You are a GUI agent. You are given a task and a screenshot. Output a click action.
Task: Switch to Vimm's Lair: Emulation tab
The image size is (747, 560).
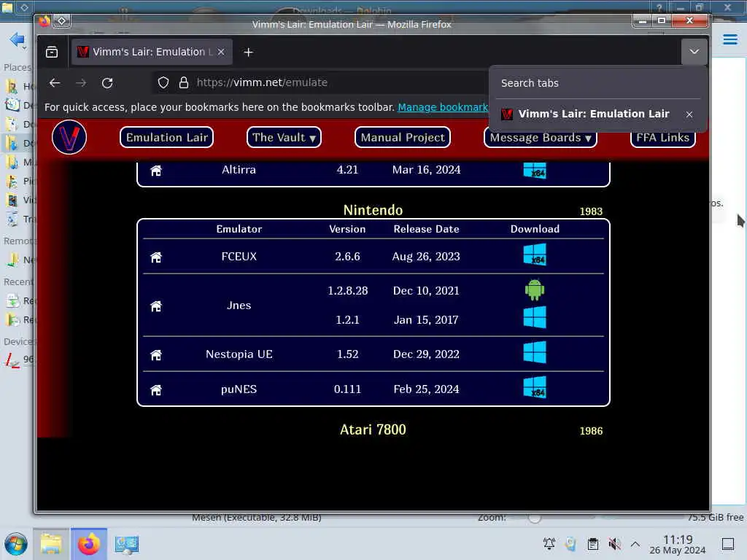[x=152, y=52]
